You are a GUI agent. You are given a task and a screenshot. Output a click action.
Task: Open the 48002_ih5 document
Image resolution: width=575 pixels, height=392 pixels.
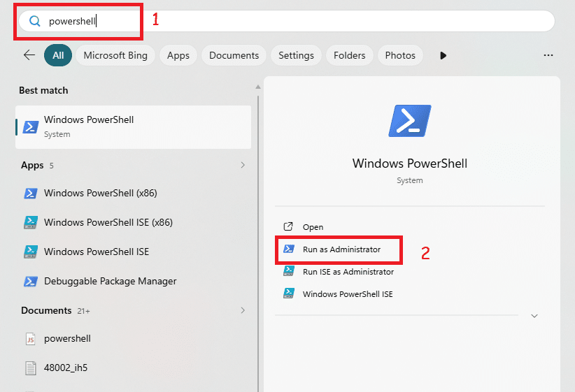67,368
